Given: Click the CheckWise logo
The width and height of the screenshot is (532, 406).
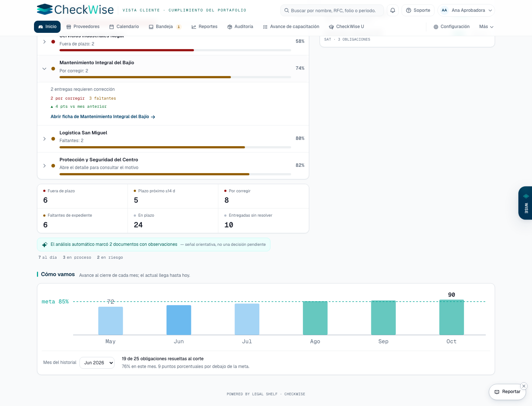Looking at the screenshot, I should (x=75, y=10).
